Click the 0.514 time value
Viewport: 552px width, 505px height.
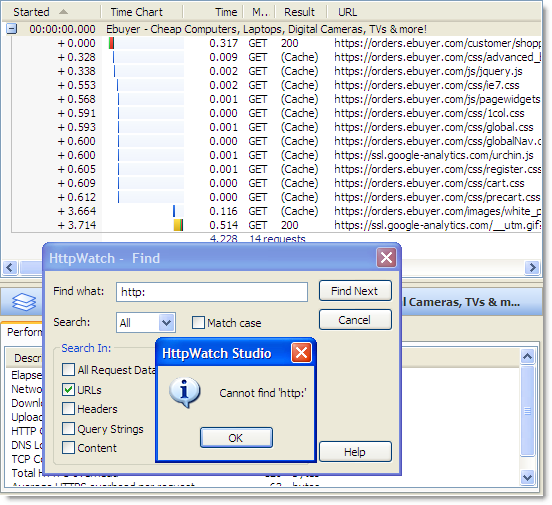[224, 225]
